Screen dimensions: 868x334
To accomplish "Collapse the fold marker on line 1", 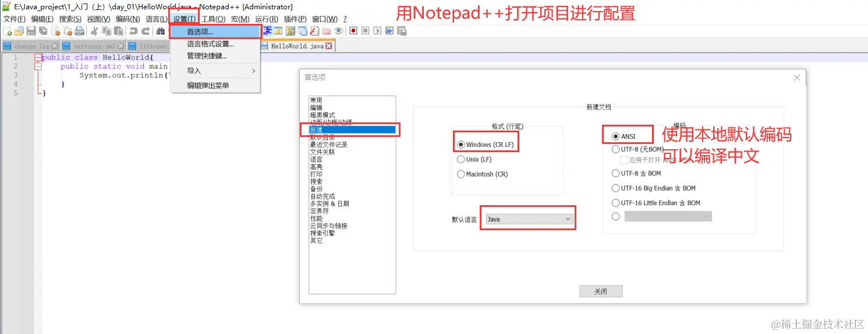I will 38,57.
